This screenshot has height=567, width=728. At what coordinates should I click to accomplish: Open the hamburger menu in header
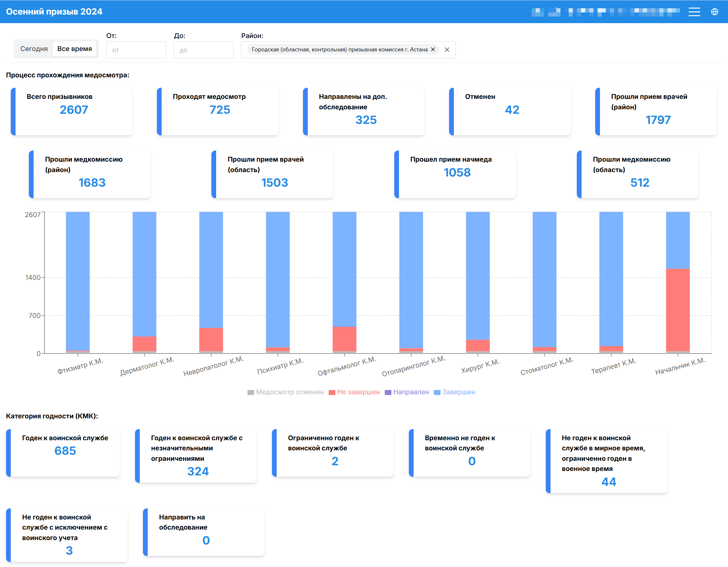[x=694, y=12]
